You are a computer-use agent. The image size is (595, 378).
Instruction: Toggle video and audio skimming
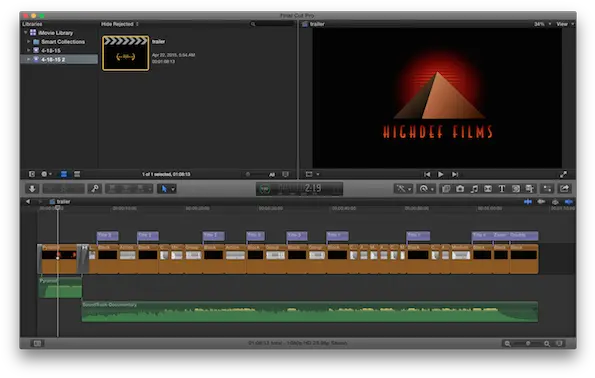(x=527, y=202)
